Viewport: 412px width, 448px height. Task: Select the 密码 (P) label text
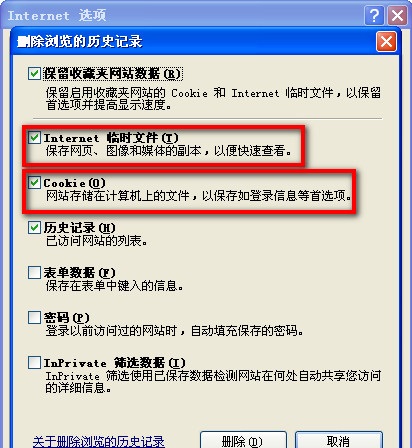(66, 318)
